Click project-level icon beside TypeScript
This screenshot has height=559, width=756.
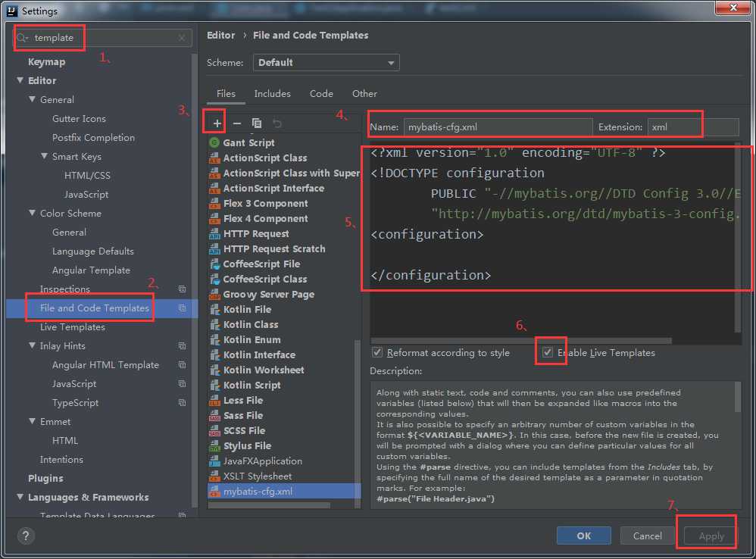(183, 403)
